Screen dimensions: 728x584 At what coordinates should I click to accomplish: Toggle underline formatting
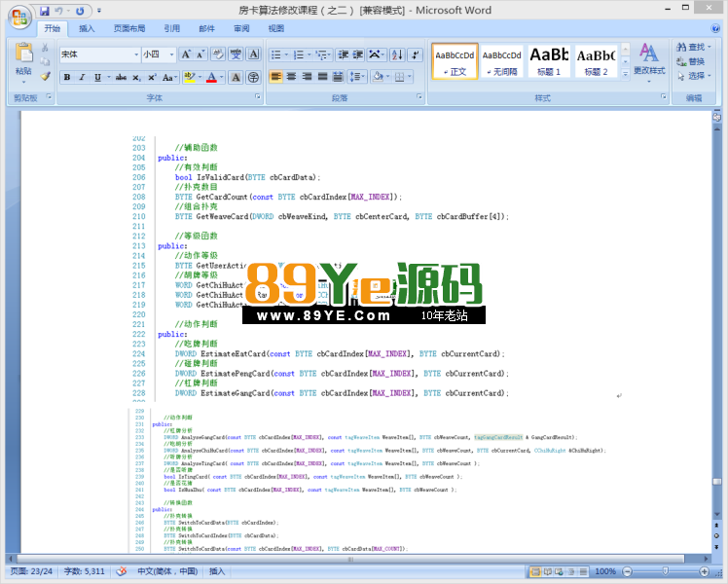click(x=97, y=77)
